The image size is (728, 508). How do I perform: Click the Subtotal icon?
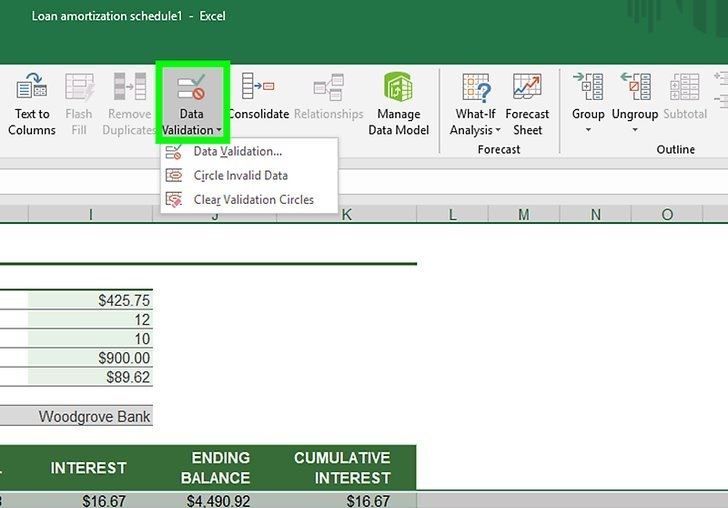[x=685, y=88]
